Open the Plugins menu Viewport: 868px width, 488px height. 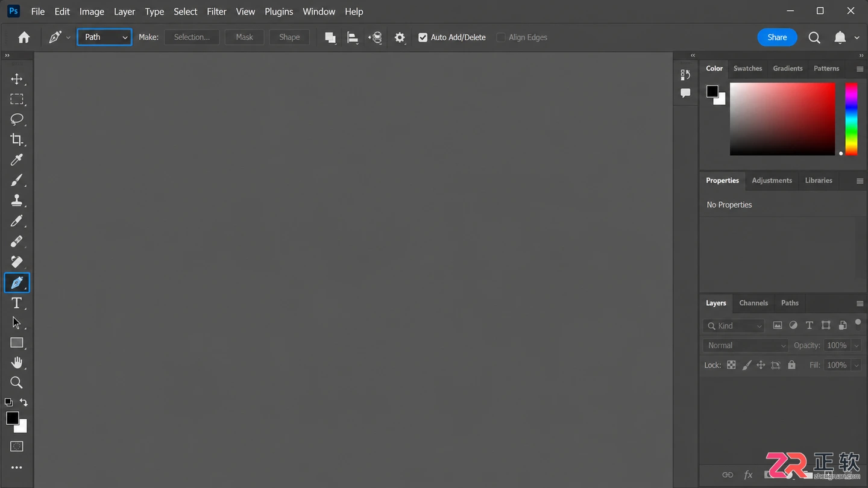[x=278, y=11]
